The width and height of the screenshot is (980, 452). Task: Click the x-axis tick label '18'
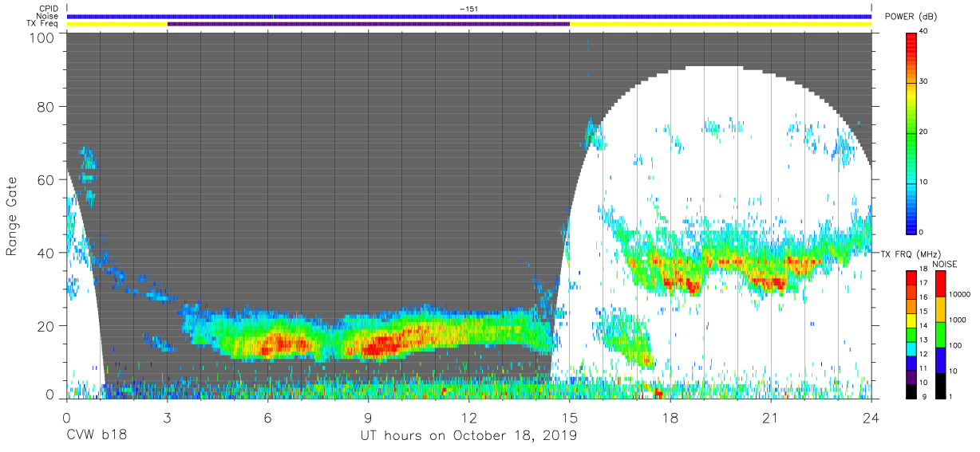coord(670,417)
